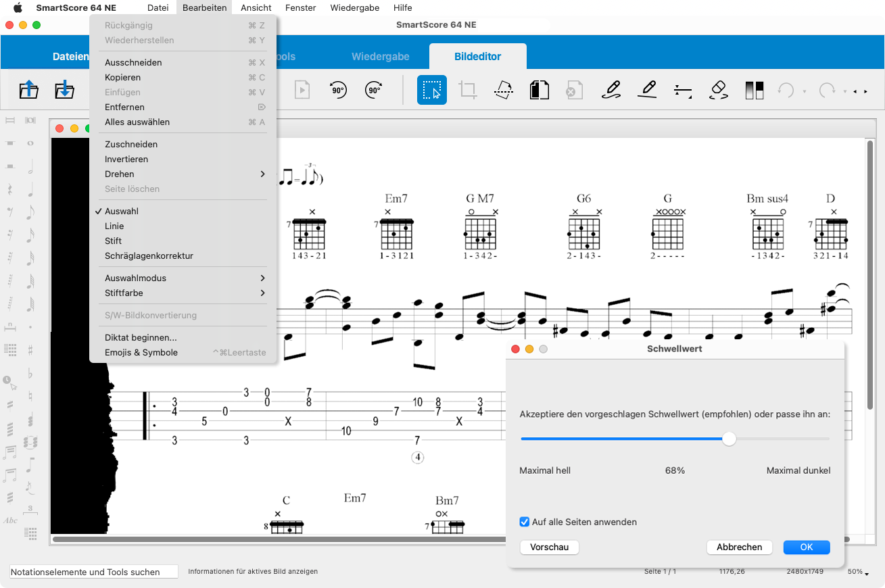885x588 pixels.
Task: Open the 50% zoom dropdown
Action: click(858, 572)
